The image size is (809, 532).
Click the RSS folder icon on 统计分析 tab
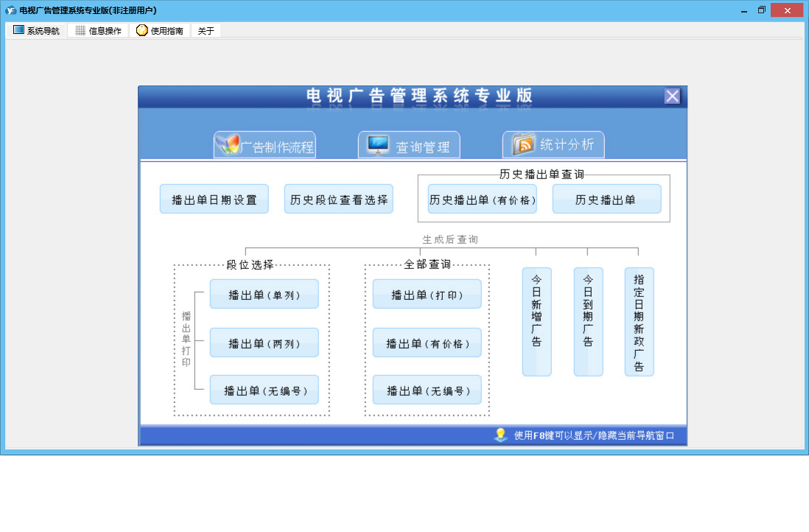tap(524, 144)
